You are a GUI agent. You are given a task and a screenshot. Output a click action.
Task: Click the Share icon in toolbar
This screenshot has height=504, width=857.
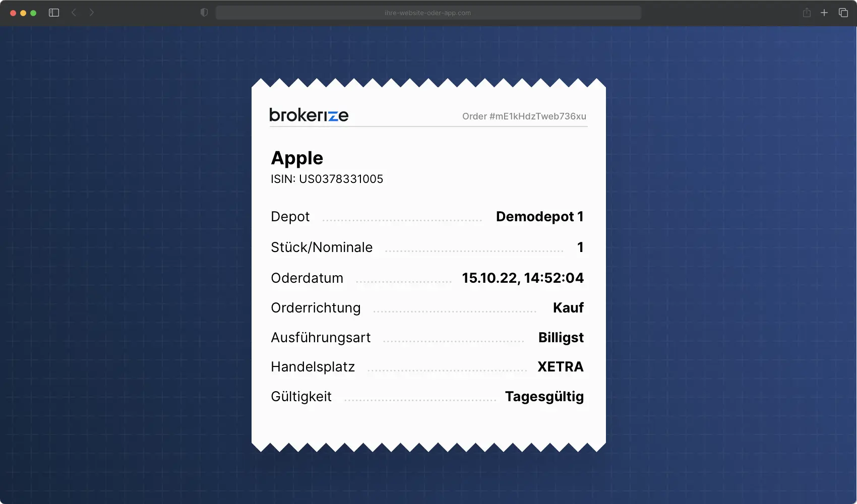click(807, 13)
